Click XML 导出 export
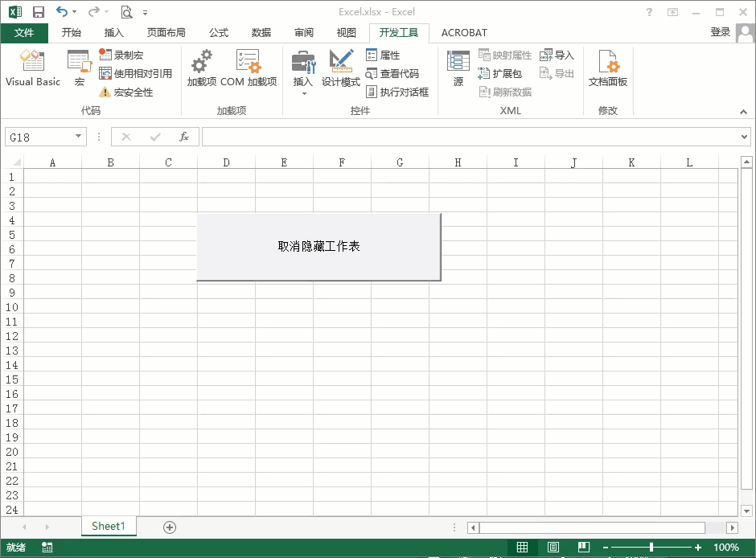The image size is (756, 558). pyautogui.click(x=557, y=73)
